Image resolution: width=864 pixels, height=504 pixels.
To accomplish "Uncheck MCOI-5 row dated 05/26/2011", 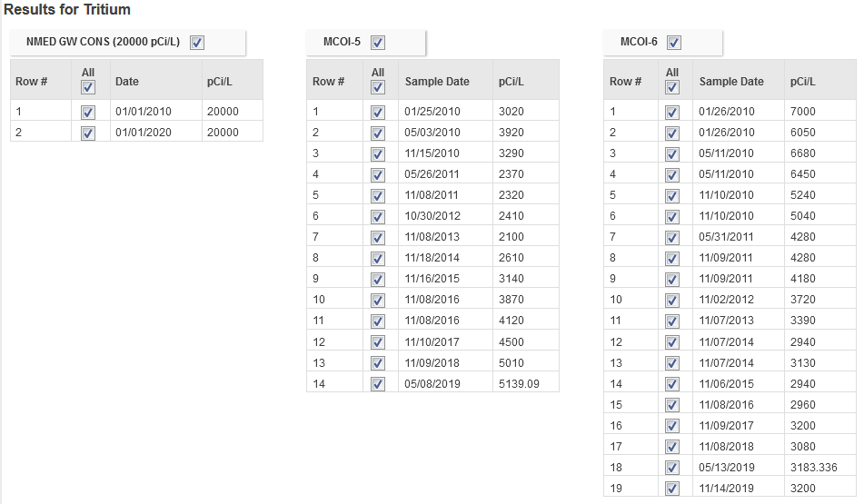I will 377,175.
